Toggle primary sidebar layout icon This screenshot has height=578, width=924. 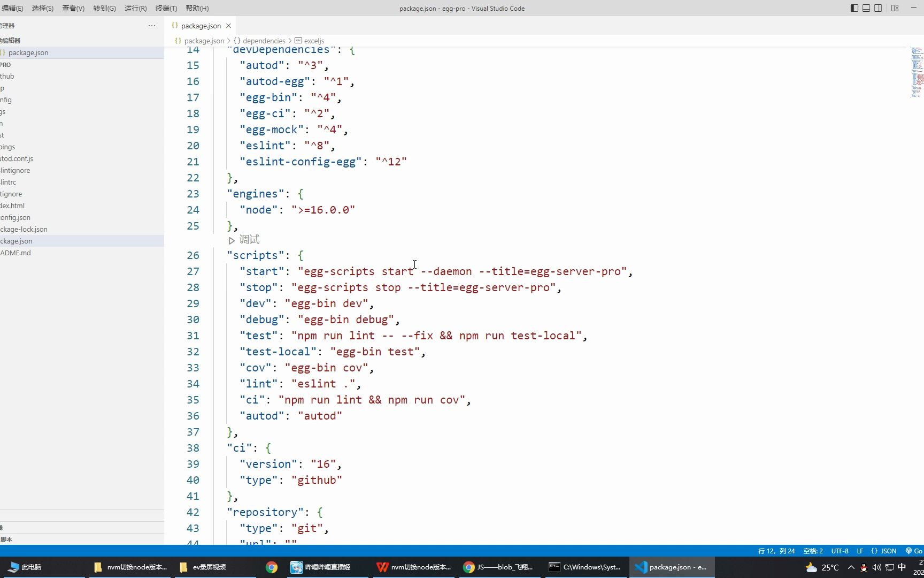854,8
